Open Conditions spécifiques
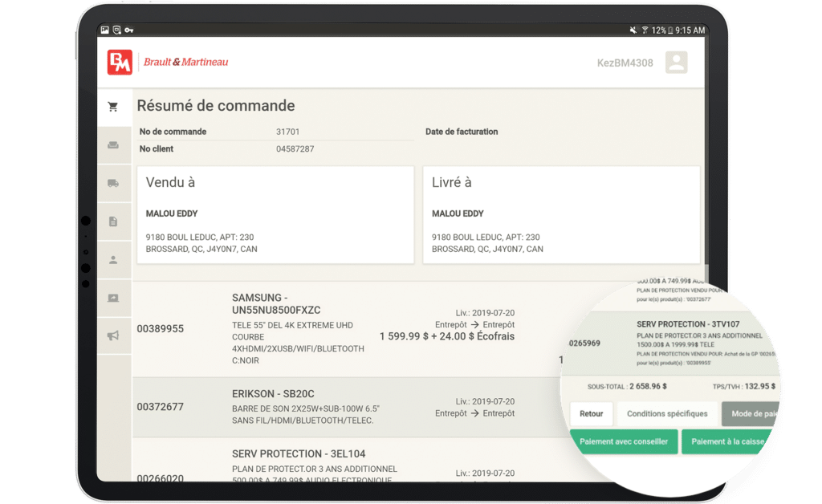Screen dimensions: 822x504 667,414
